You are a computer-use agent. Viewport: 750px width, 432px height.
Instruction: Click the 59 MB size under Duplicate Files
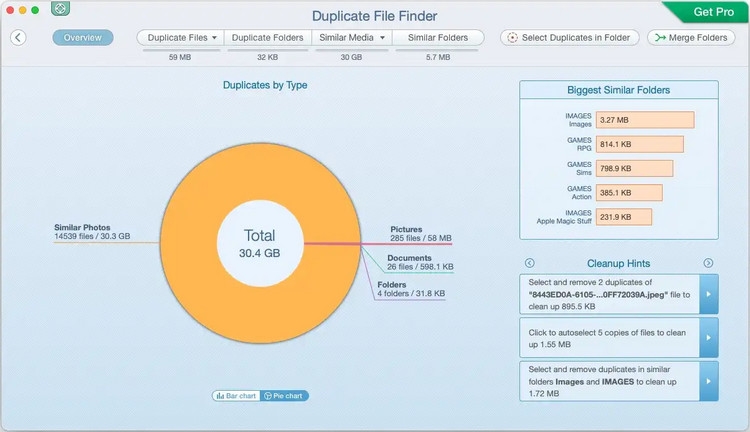[x=180, y=57]
